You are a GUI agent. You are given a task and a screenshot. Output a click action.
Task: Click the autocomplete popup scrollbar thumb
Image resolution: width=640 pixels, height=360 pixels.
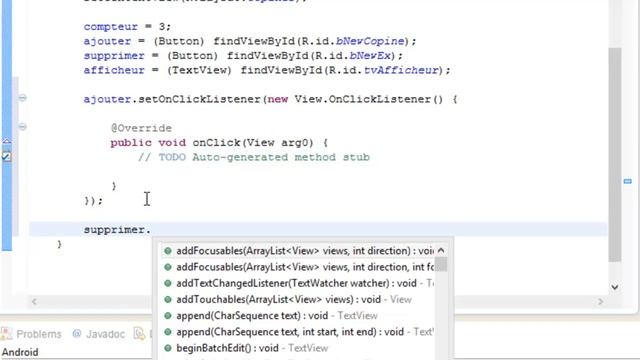(x=441, y=264)
